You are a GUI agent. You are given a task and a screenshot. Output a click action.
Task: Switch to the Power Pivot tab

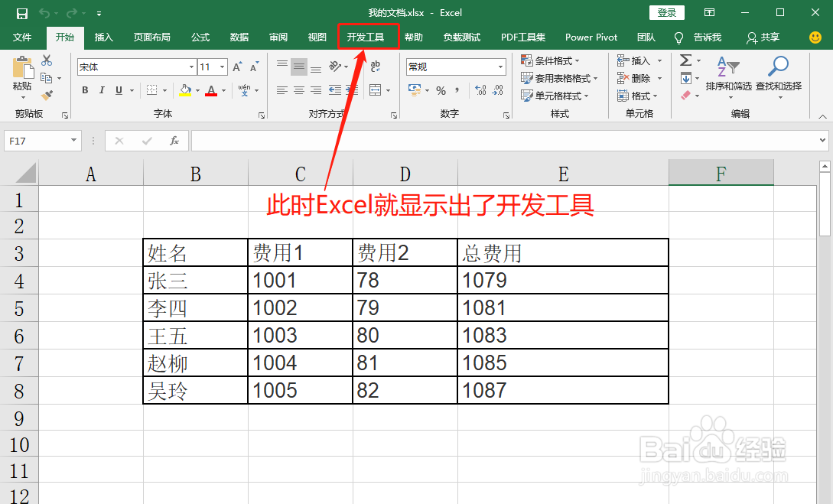pyautogui.click(x=591, y=37)
